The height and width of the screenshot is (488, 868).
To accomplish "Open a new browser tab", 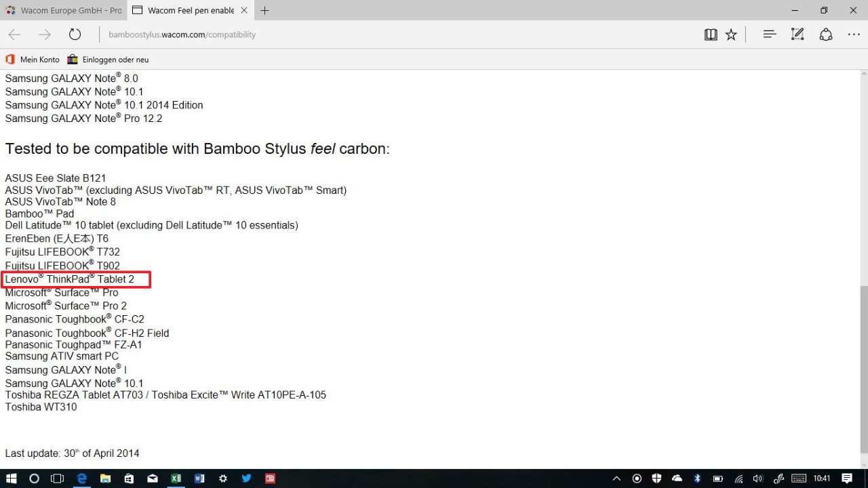I will click(264, 11).
